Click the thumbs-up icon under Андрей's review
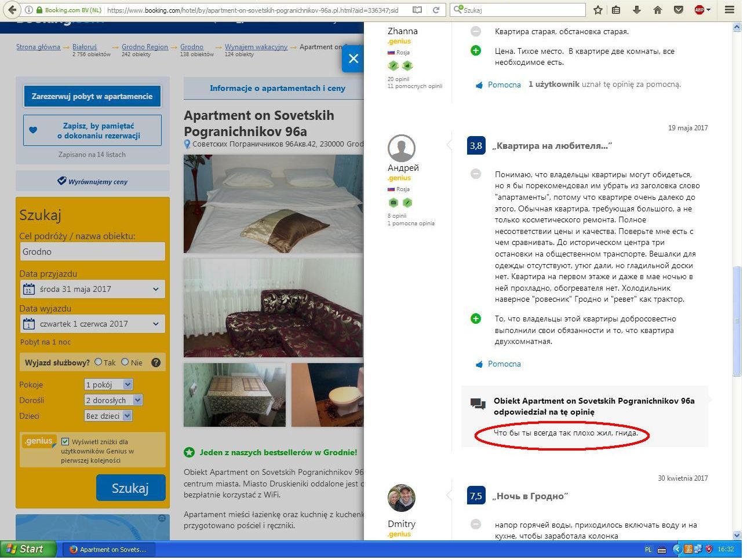This screenshot has width=747, height=560. (x=479, y=364)
